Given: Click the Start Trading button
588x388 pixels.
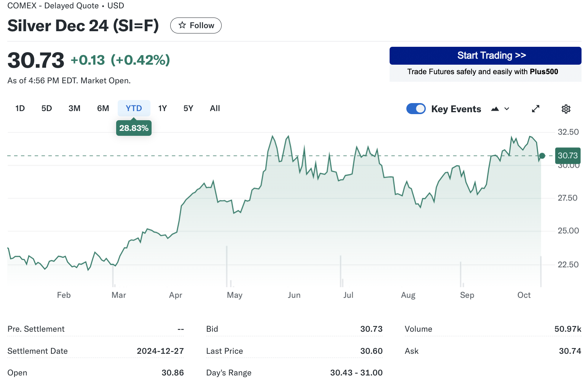Looking at the screenshot, I should pyautogui.click(x=485, y=56).
